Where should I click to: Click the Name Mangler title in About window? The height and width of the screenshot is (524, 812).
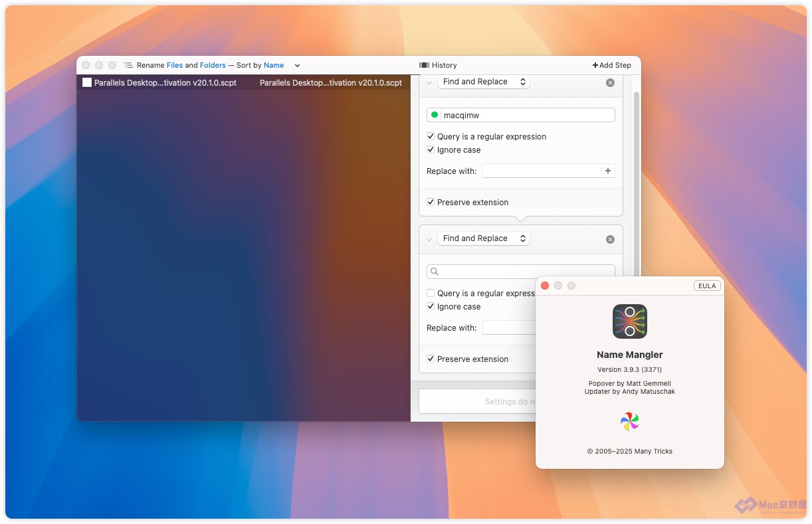(630, 355)
